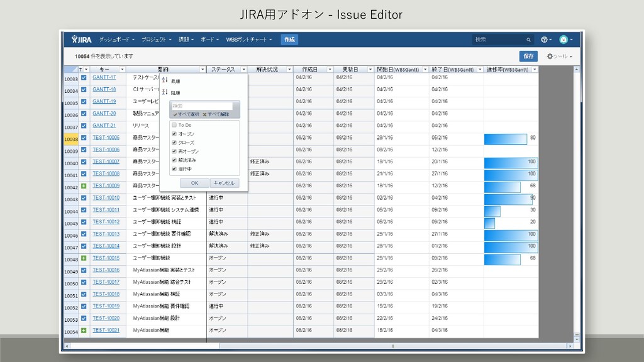This screenshot has height=362, width=644.
Task: Click the filter popup search field
Action: (x=202, y=106)
